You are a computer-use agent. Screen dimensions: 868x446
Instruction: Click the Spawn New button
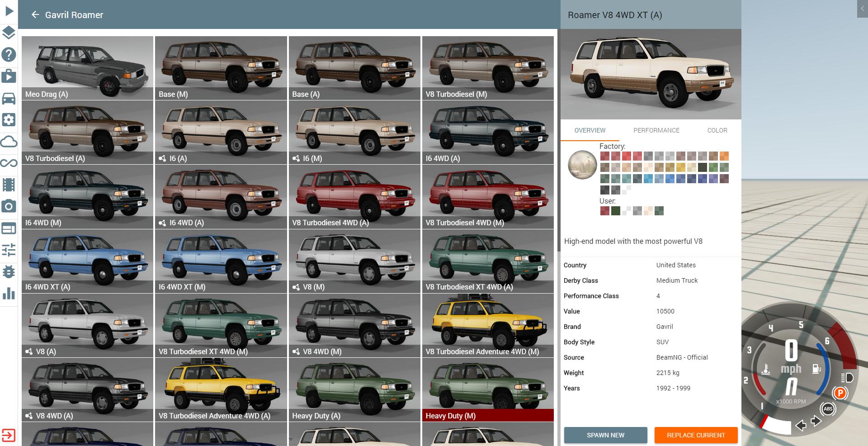605,435
